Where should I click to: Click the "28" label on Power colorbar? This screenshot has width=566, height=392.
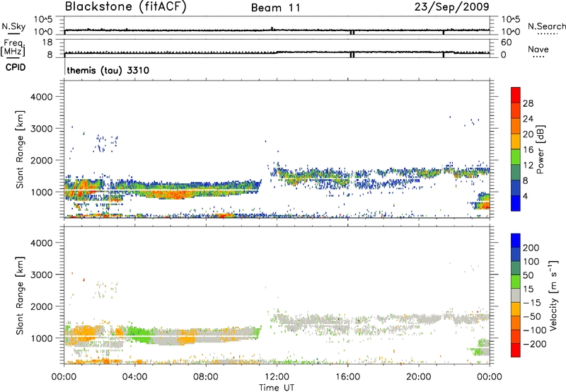[x=528, y=103]
